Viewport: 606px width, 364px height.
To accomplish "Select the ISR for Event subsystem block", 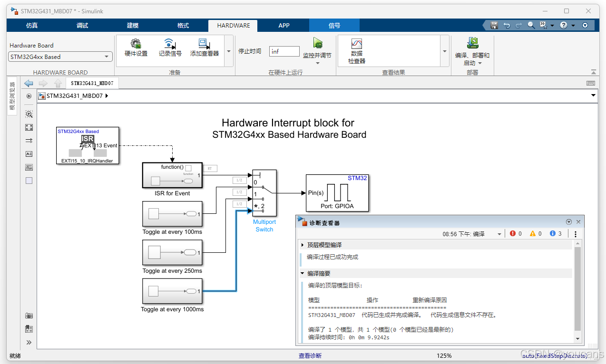I will 172,175.
